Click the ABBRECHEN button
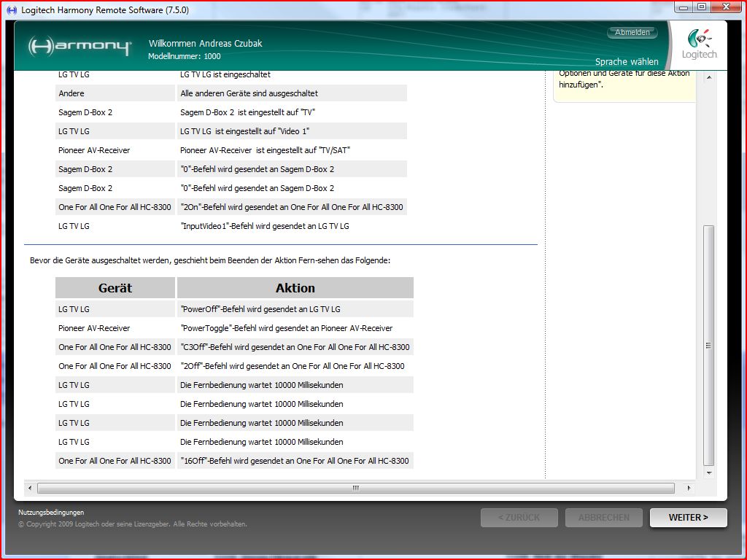The height and width of the screenshot is (560, 747). 603,518
